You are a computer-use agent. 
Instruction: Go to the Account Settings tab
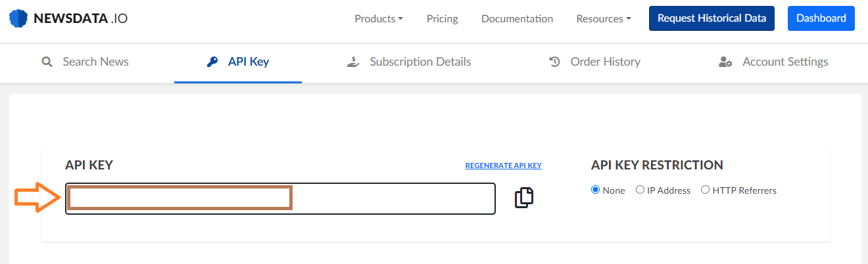pyautogui.click(x=773, y=62)
